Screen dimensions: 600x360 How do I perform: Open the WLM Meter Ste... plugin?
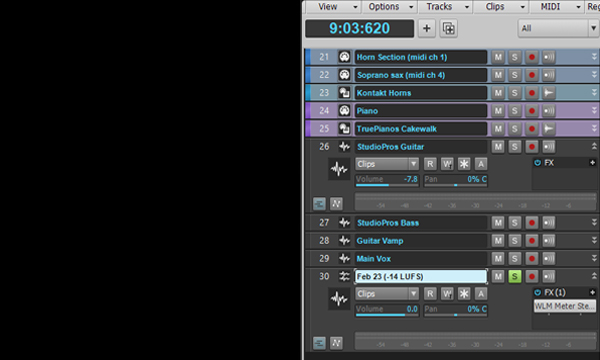(x=565, y=306)
